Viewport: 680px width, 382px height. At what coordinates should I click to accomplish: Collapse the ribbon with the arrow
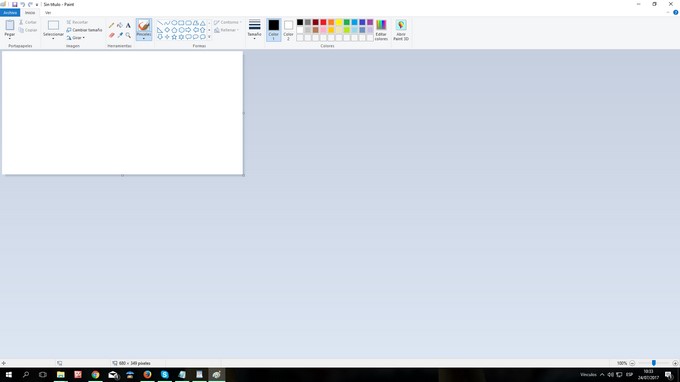668,13
